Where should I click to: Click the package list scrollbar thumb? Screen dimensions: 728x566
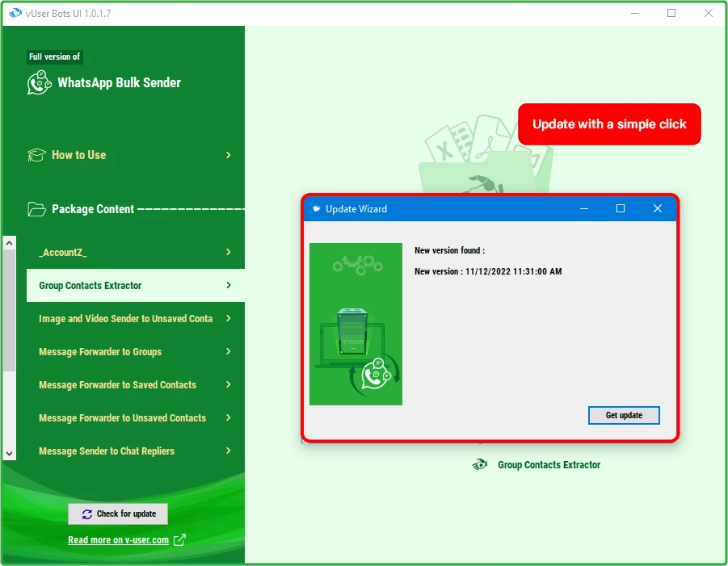tap(9, 310)
